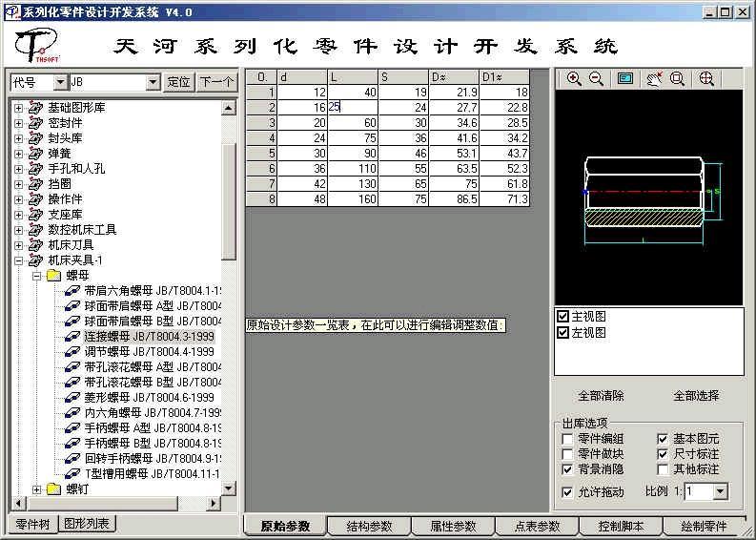The width and height of the screenshot is (756, 540).
Task: Collapse the 螺母 folder node
Action: tap(36, 276)
